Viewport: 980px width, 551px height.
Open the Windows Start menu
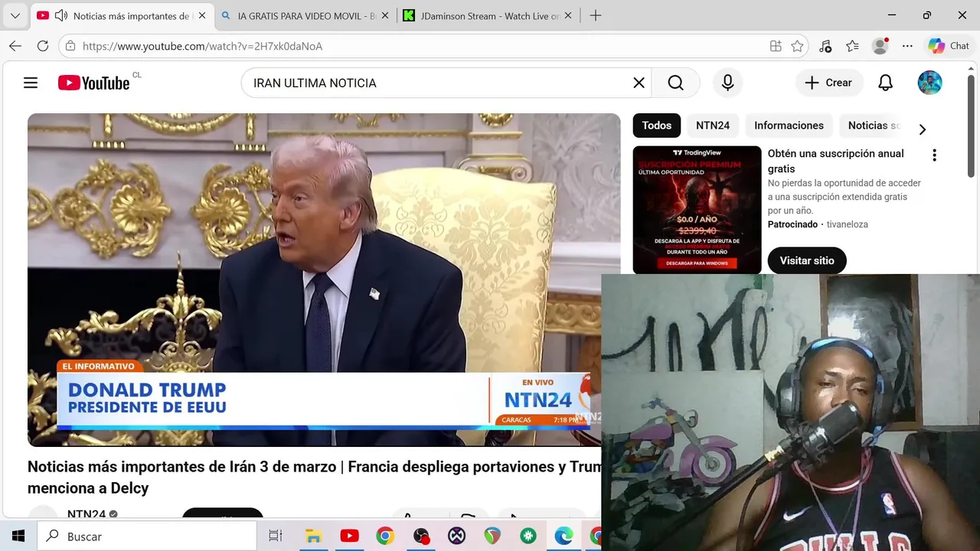tap(18, 536)
